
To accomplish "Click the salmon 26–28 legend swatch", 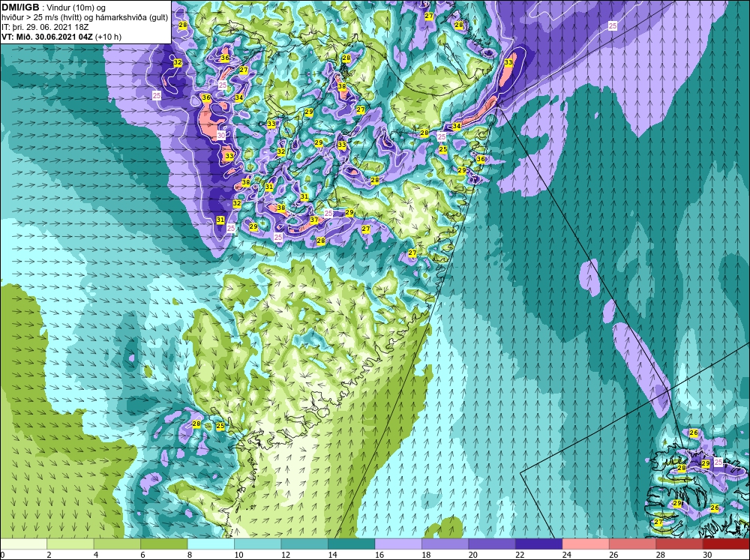I will [633, 544].
